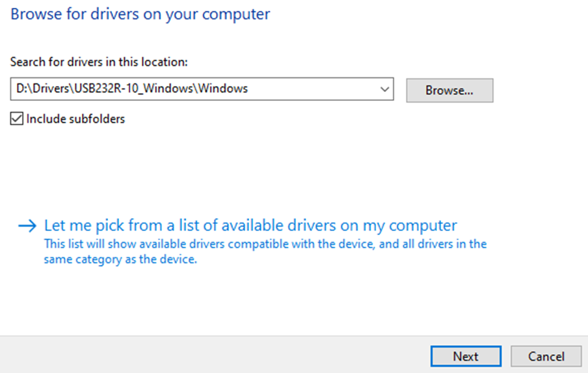Click the Include subfolders label text
This screenshot has width=588, height=373.
[75, 118]
